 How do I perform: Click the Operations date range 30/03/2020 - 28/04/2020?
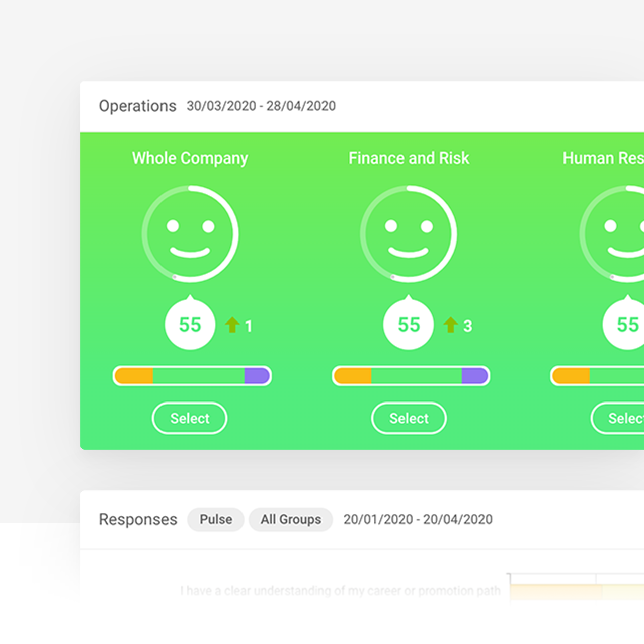pyautogui.click(x=261, y=106)
